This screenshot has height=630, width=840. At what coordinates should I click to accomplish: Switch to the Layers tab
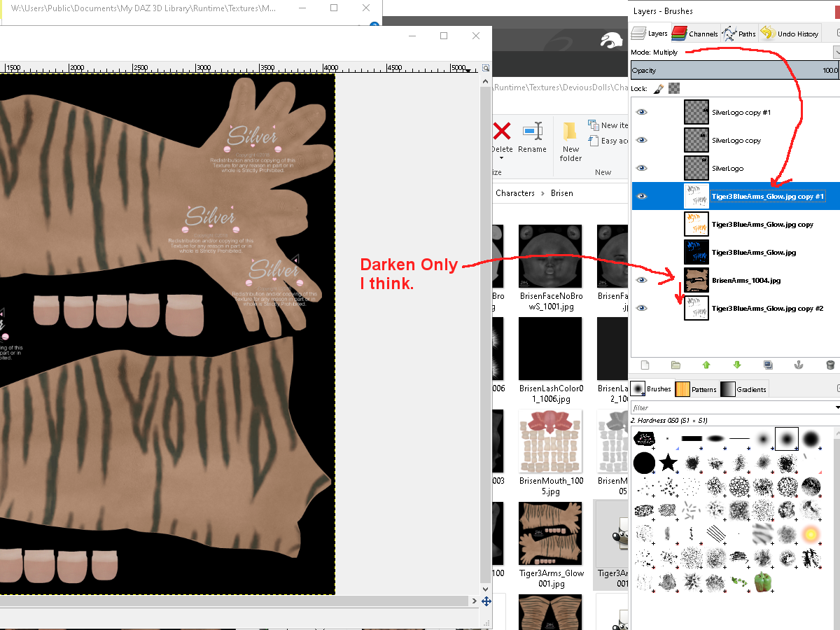650,33
